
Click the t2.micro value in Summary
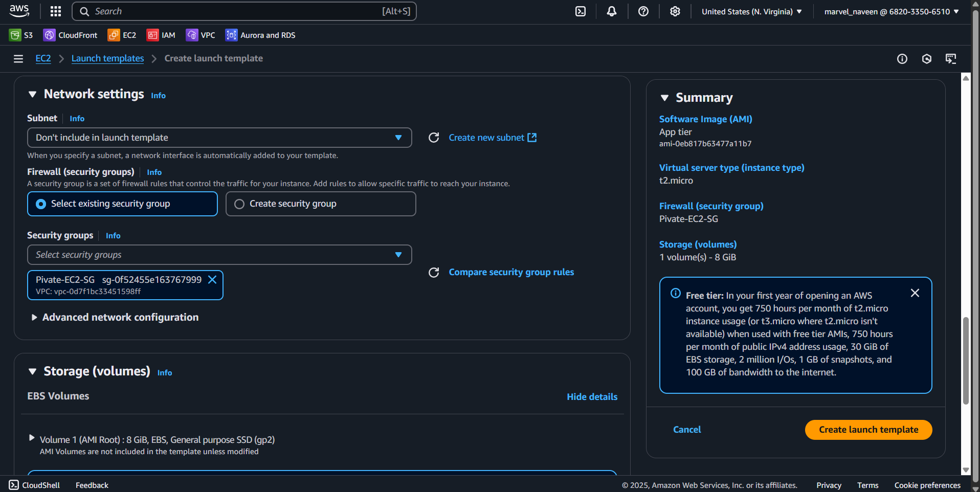pyautogui.click(x=676, y=181)
